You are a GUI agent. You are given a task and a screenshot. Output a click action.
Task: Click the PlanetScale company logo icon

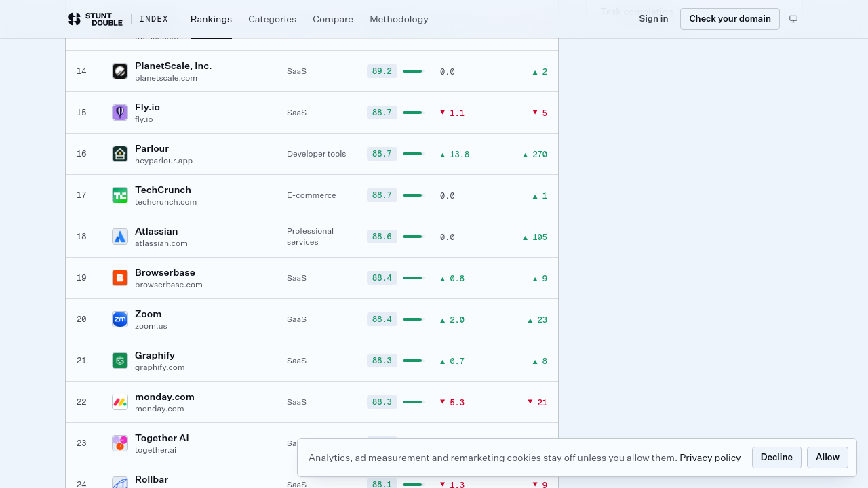120,71
